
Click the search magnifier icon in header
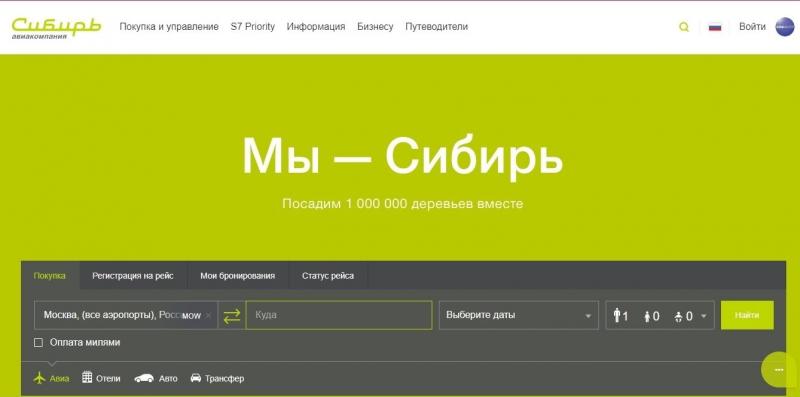pyautogui.click(x=684, y=27)
